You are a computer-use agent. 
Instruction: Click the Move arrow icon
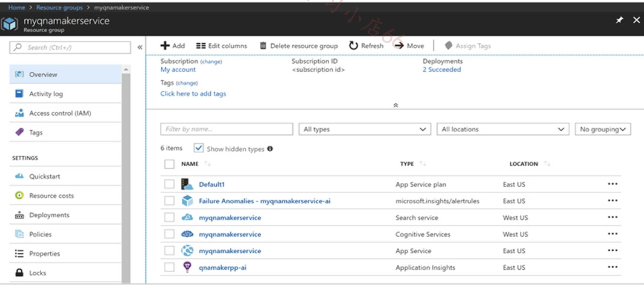tap(399, 46)
